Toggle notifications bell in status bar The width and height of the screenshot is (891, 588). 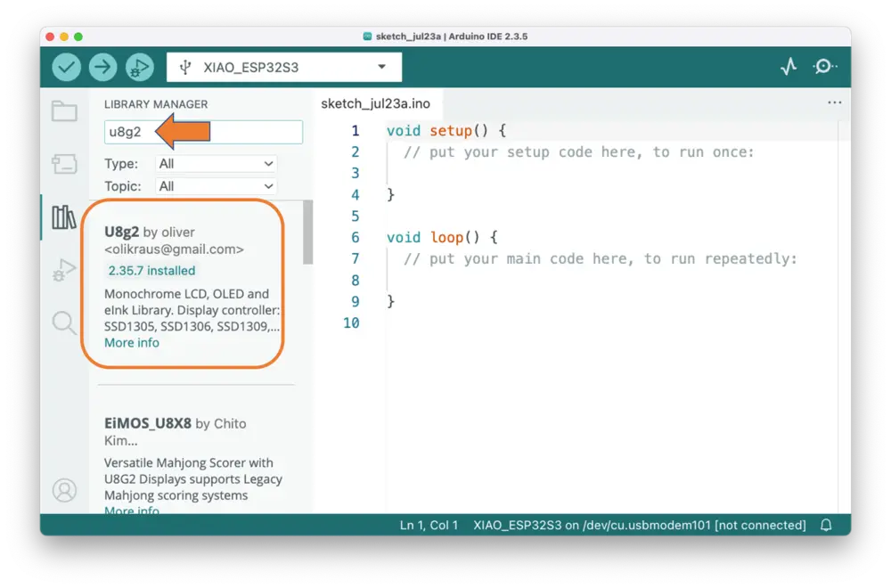pyautogui.click(x=826, y=525)
